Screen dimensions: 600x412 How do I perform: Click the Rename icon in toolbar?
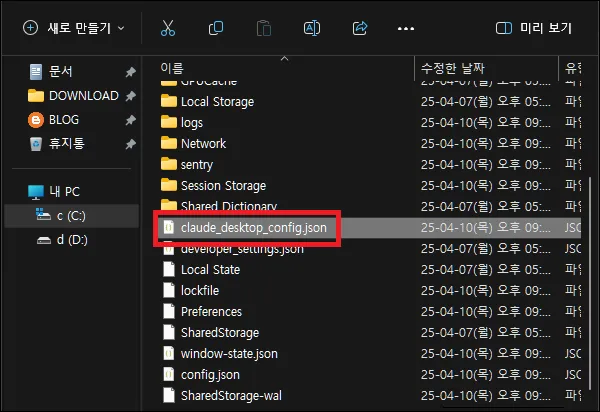tap(312, 28)
